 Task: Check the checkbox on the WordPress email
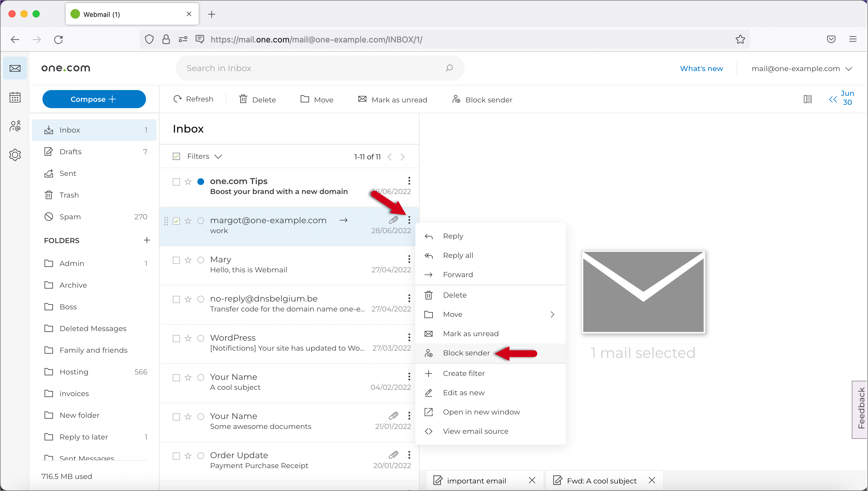[176, 338]
